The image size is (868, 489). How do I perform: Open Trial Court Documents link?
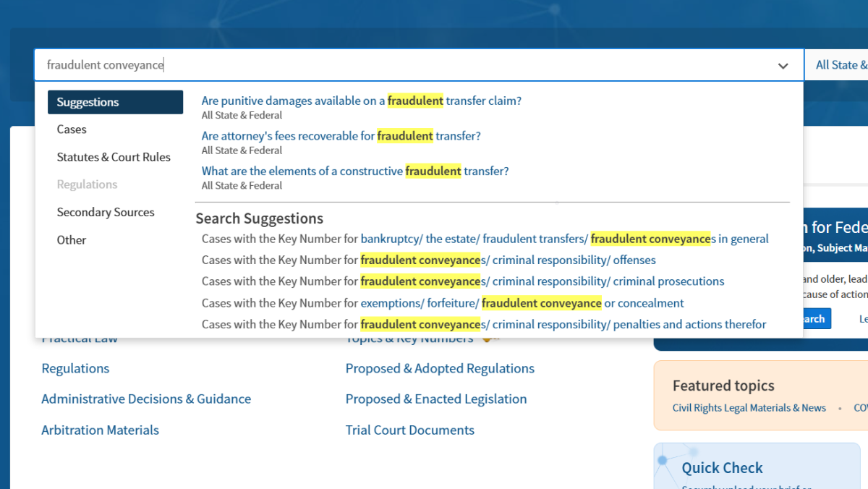409,430
